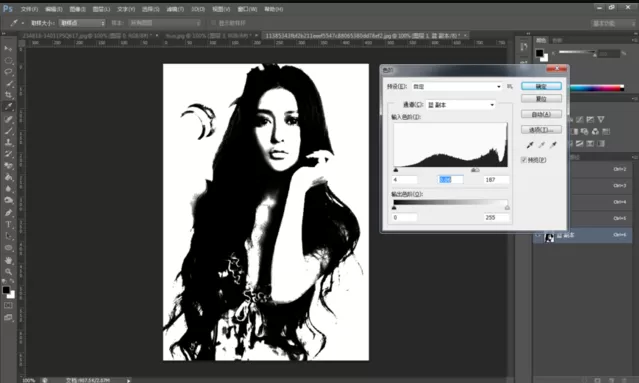The image size is (639, 383).
Task: Switch to the hua.jpg document tab
Action: click(209, 36)
